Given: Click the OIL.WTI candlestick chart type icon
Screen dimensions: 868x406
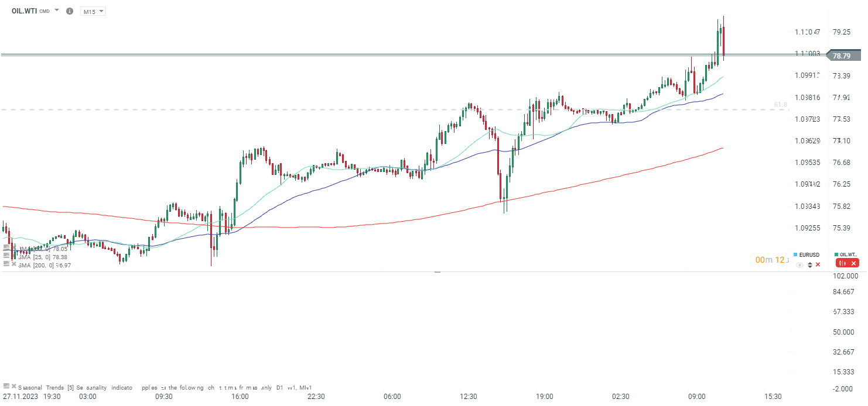Looking at the screenshot, I should 843,263.
